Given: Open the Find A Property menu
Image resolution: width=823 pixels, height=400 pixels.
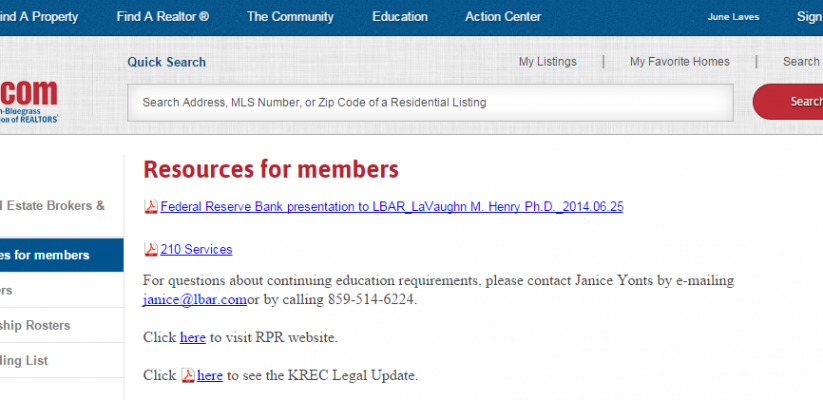Looking at the screenshot, I should [39, 17].
